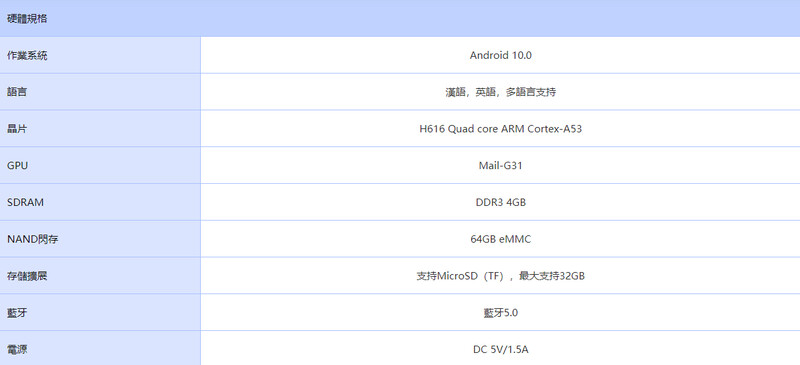
Task: Click the 漢語，英語，多語言支持 value
Action: 501,92
